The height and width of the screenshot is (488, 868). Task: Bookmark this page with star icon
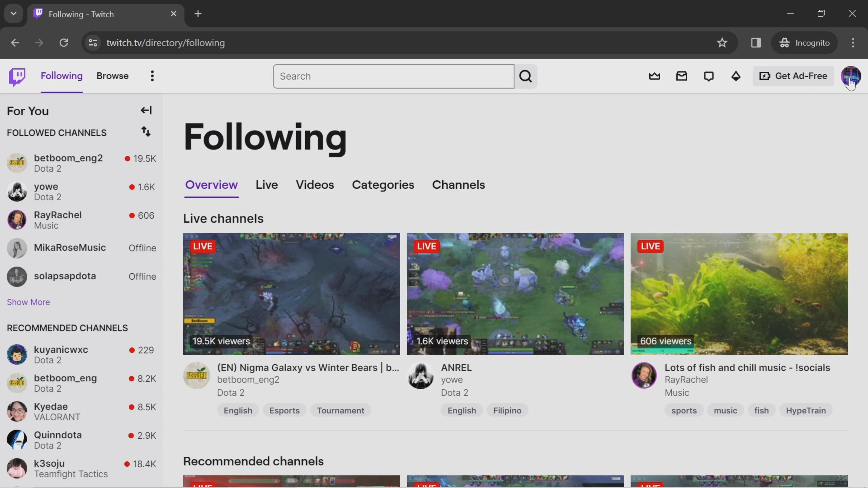[x=722, y=43]
